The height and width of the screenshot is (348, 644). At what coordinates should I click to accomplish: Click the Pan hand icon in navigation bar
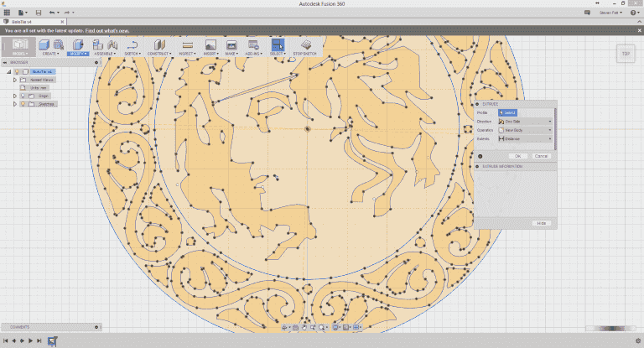coord(304,327)
